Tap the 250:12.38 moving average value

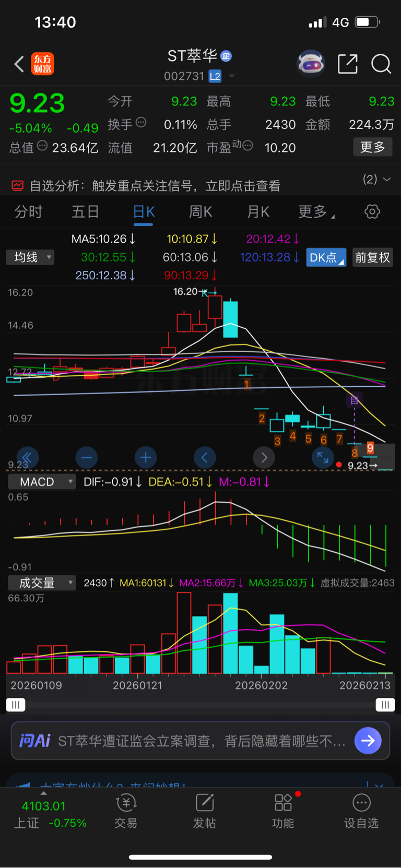[105, 275]
